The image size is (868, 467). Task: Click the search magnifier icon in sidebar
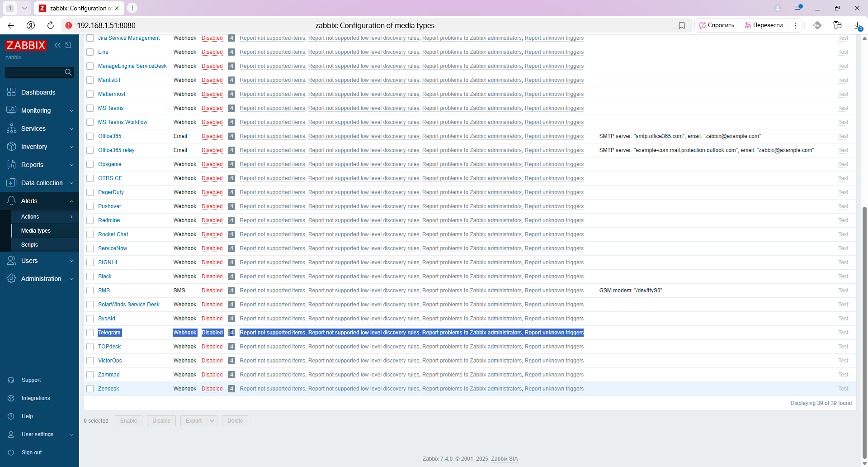(68, 72)
